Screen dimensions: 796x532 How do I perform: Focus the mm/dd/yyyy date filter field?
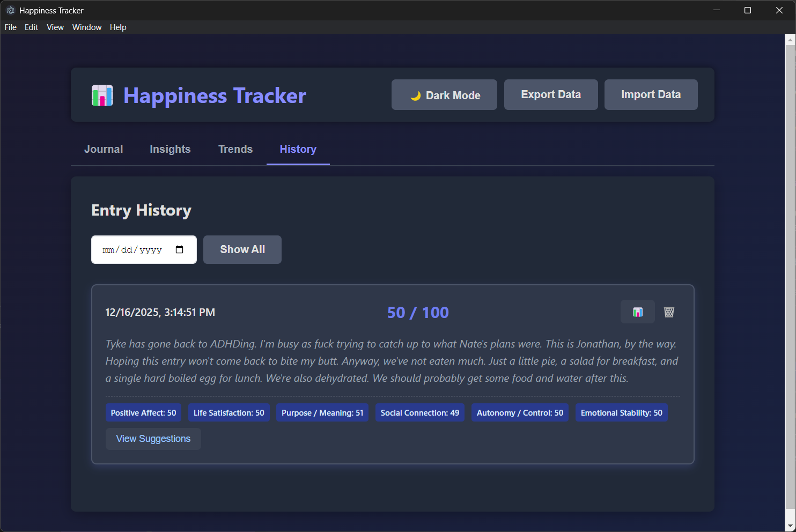click(144, 249)
